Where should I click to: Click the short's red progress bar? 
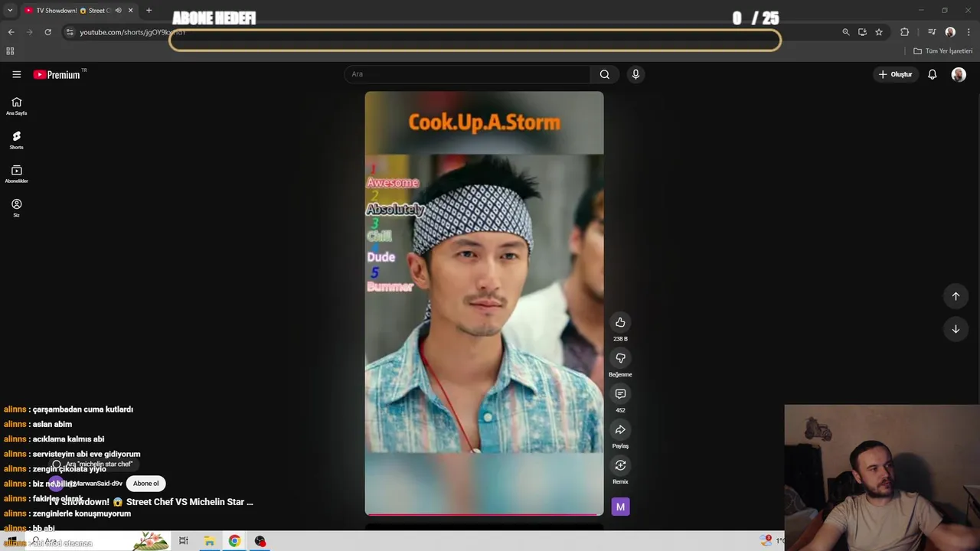point(484,514)
